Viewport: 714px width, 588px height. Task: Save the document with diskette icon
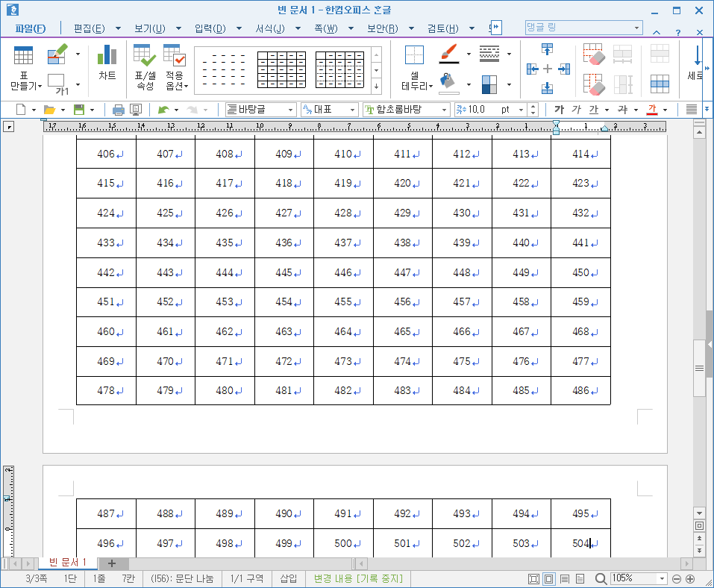79,109
